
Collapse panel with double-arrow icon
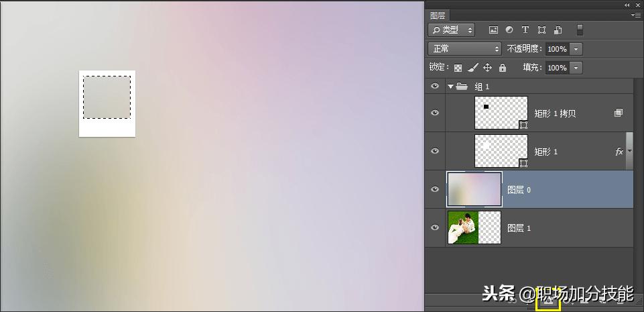click(627, 5)
